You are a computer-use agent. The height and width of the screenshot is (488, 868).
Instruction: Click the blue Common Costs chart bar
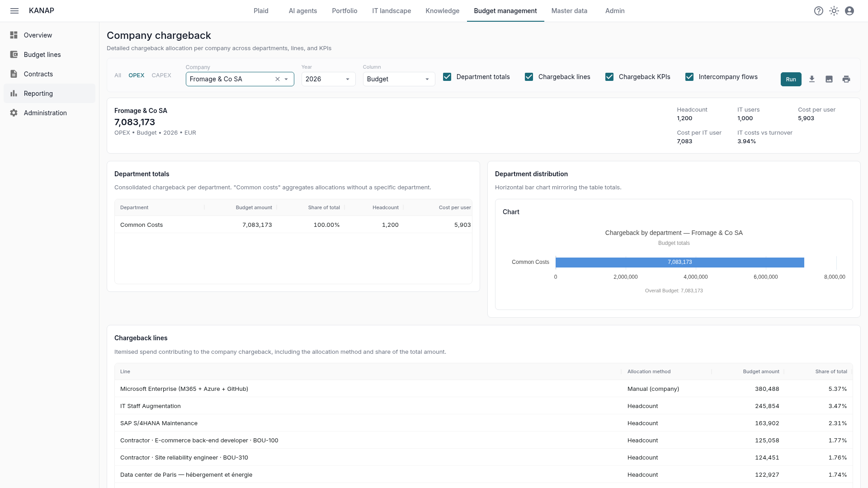pyautogui.click(x=679, y=262)
